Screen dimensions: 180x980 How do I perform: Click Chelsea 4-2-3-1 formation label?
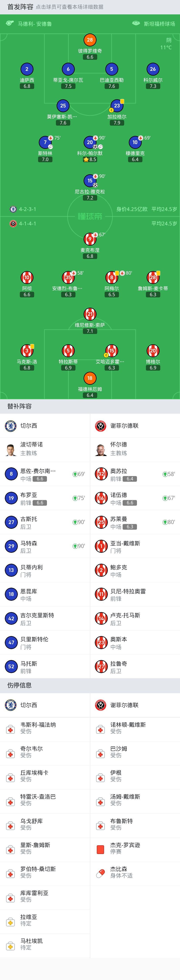pos(27,209)
